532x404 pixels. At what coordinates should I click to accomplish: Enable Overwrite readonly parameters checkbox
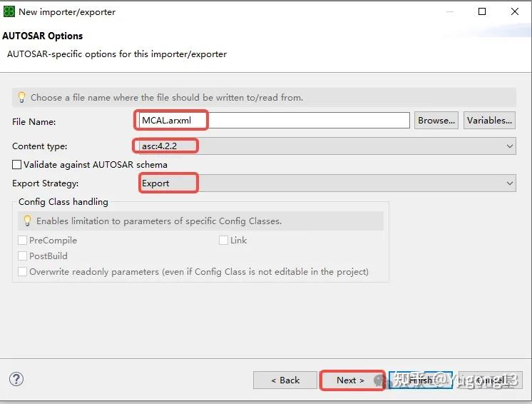(x=23, y=272)
